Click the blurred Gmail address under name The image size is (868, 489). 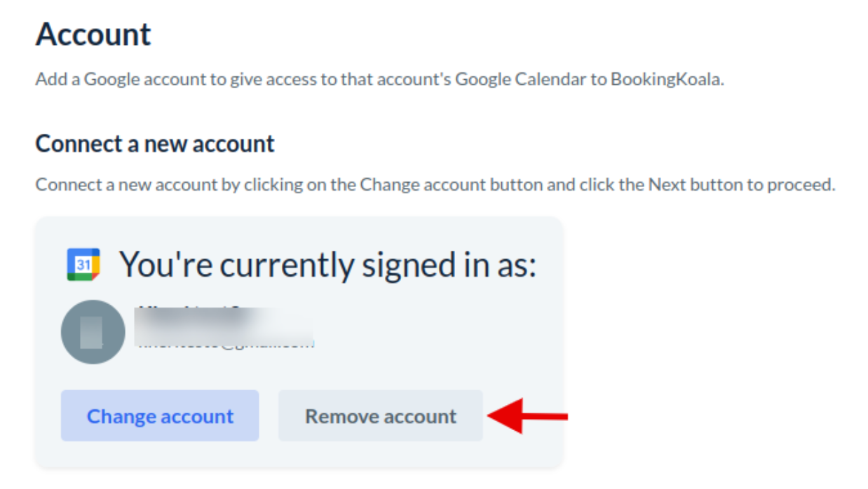[226, 343]
